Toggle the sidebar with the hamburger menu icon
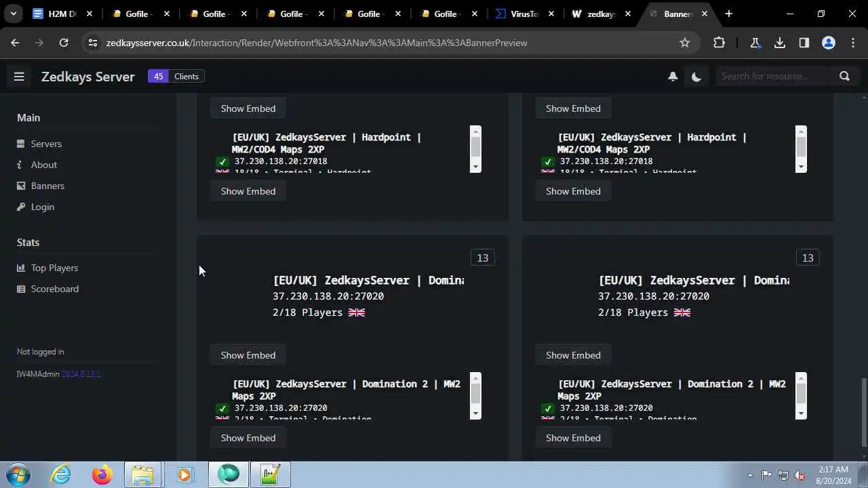Screen dimensions: 868x488 19,77
